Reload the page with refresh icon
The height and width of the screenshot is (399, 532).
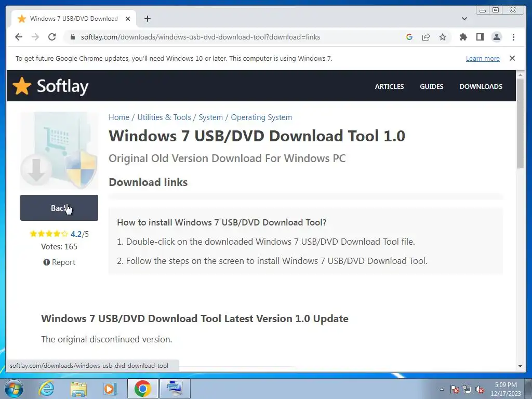pos(52,37)
